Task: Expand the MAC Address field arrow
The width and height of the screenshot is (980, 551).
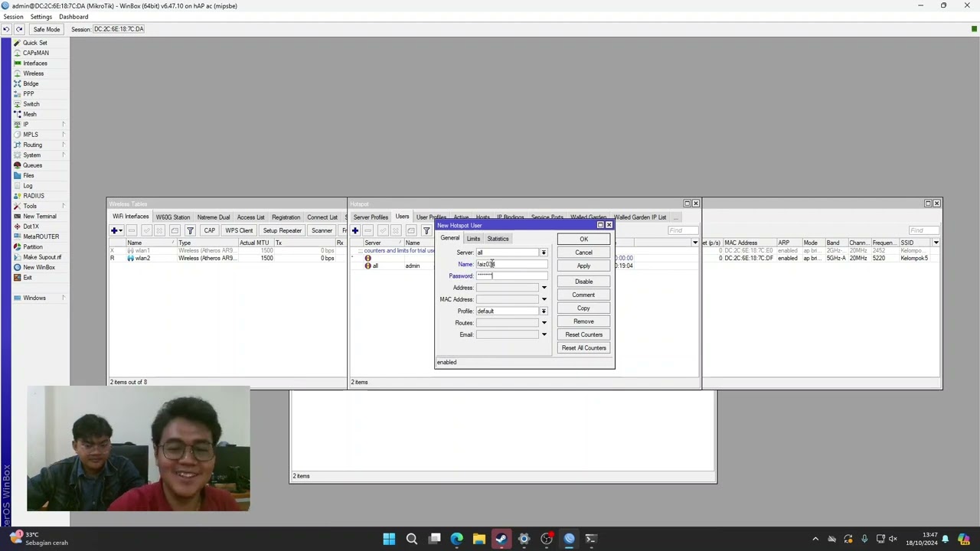Action: click(x=544, y=299)
